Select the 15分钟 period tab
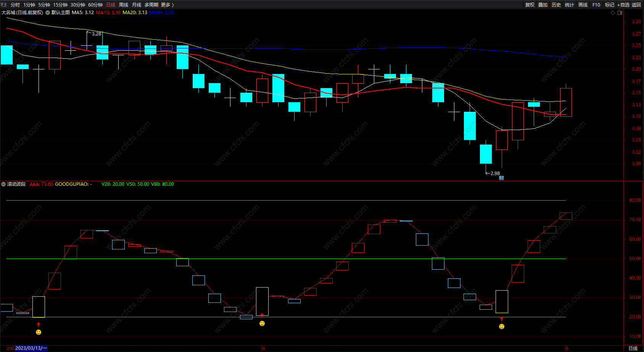Screen dimensions: 644x352 (x=60, y=5)
